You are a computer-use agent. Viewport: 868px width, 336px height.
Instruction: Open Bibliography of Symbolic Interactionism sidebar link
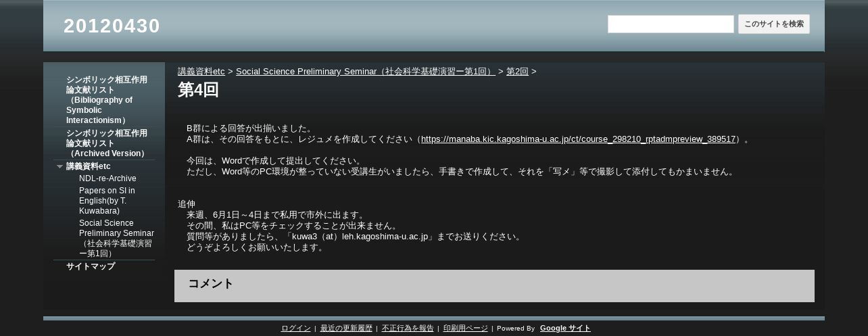[107, 100]
